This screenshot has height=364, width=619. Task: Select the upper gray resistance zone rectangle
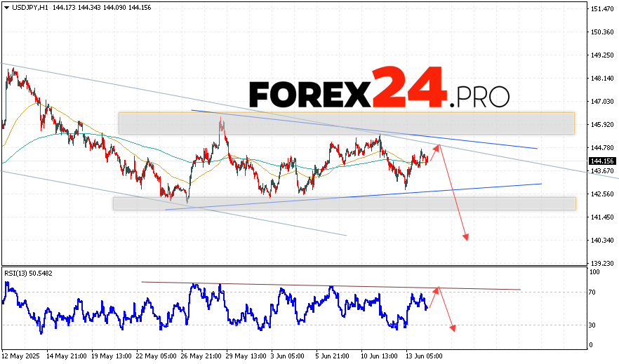point(346,123)
